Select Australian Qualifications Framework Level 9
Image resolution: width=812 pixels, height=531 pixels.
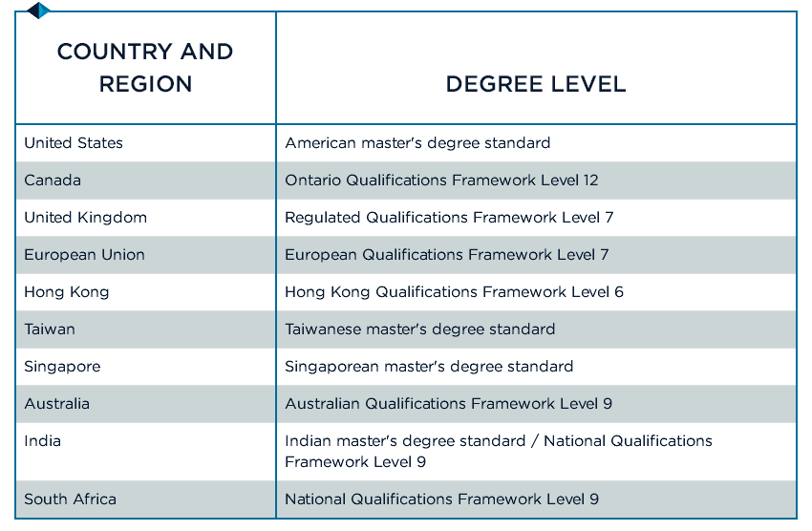448,404
